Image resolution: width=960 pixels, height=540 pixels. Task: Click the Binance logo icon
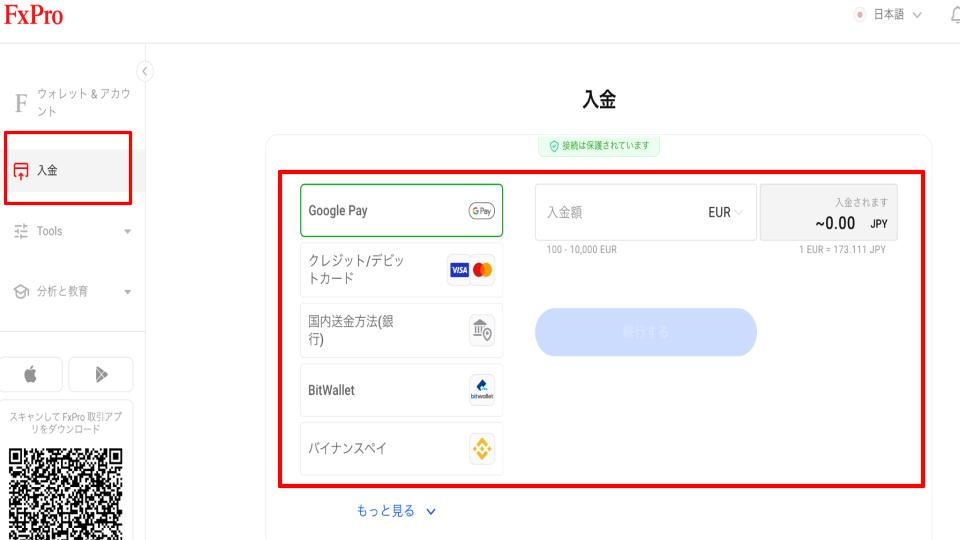[482, 449]
